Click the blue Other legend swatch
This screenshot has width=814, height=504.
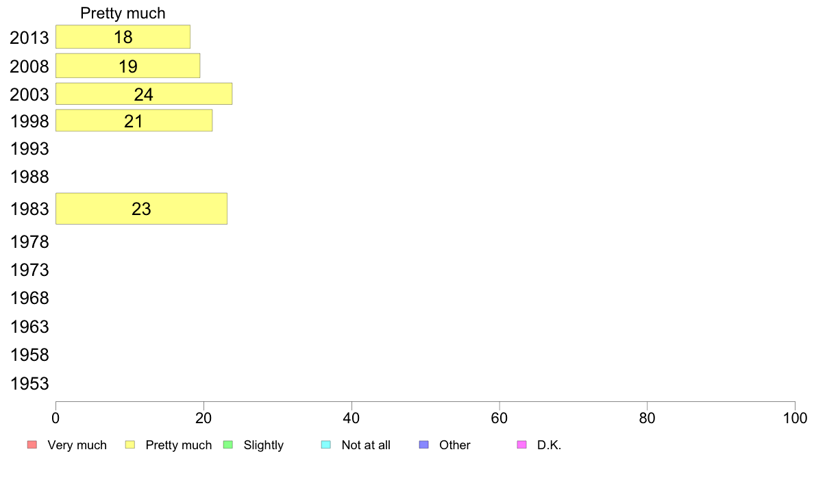coord(423,445)
